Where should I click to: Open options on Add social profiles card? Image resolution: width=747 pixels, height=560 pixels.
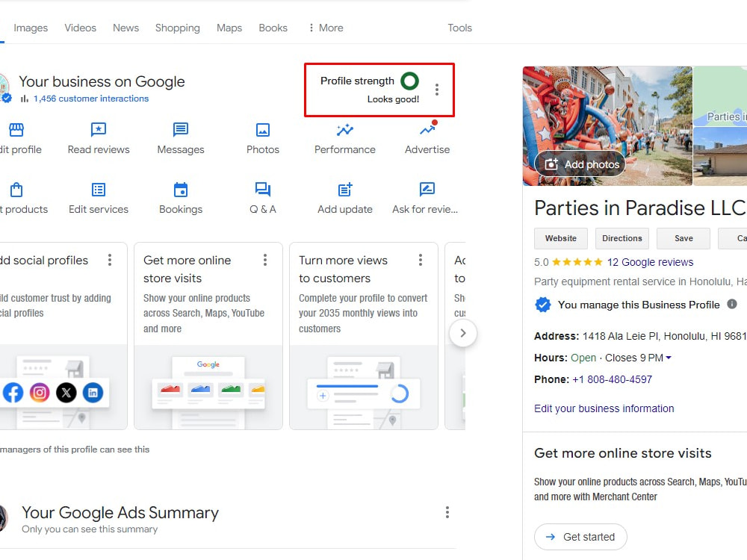point(110,260)
